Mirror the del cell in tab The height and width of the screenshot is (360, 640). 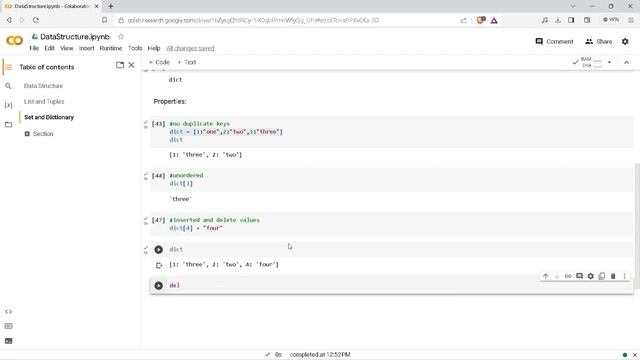click(602, 276)
